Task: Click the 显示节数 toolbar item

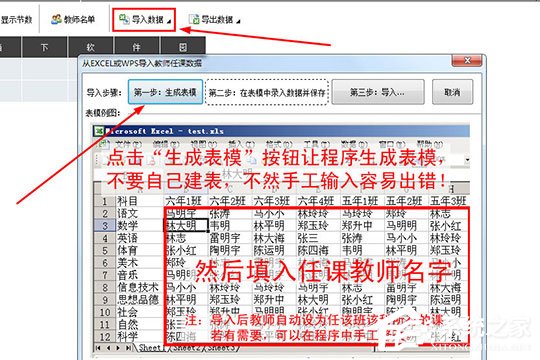Action: (x=16, y=20)
